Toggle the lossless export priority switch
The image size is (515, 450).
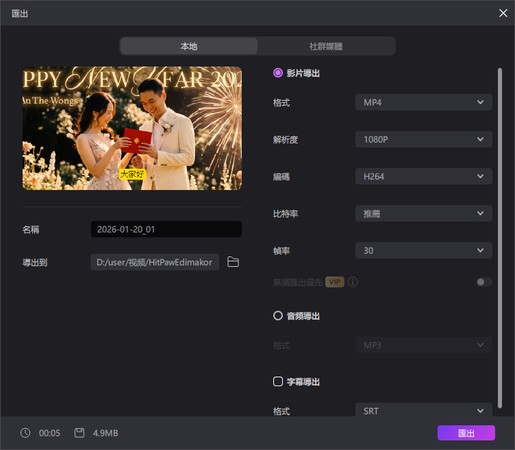[x=484, y=282]
